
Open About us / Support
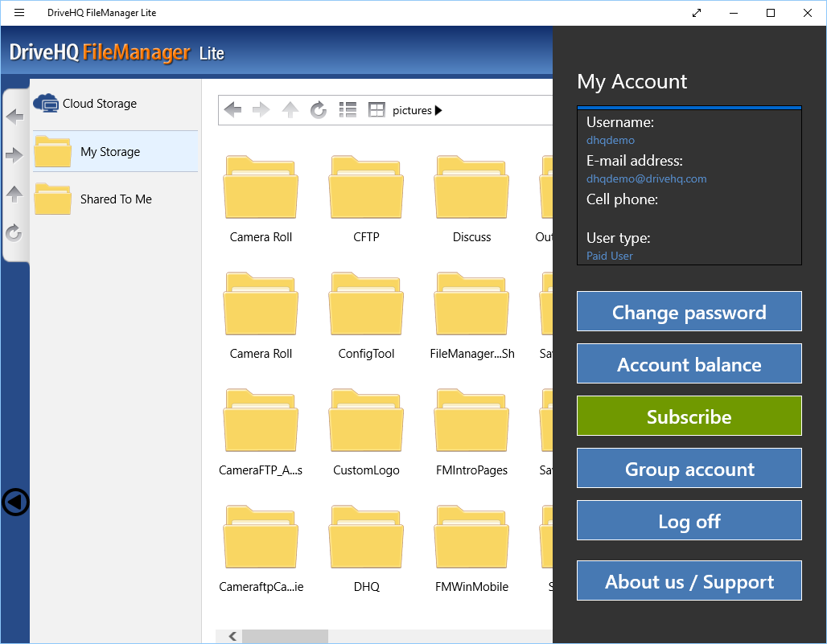(689, 580)
